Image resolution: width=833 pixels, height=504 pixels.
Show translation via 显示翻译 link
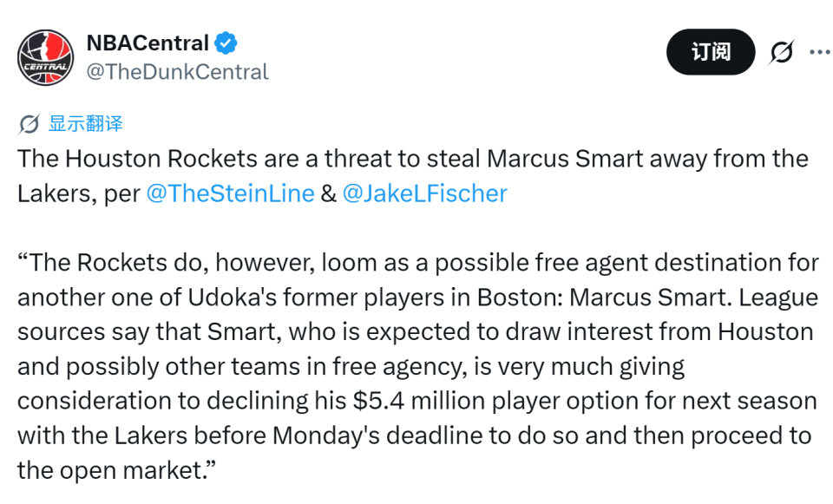pos(86,124)
